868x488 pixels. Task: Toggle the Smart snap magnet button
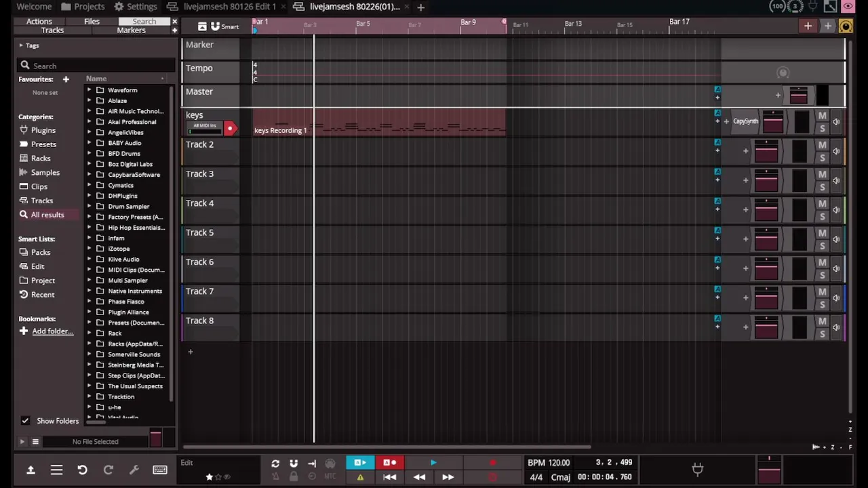[224, 26]
